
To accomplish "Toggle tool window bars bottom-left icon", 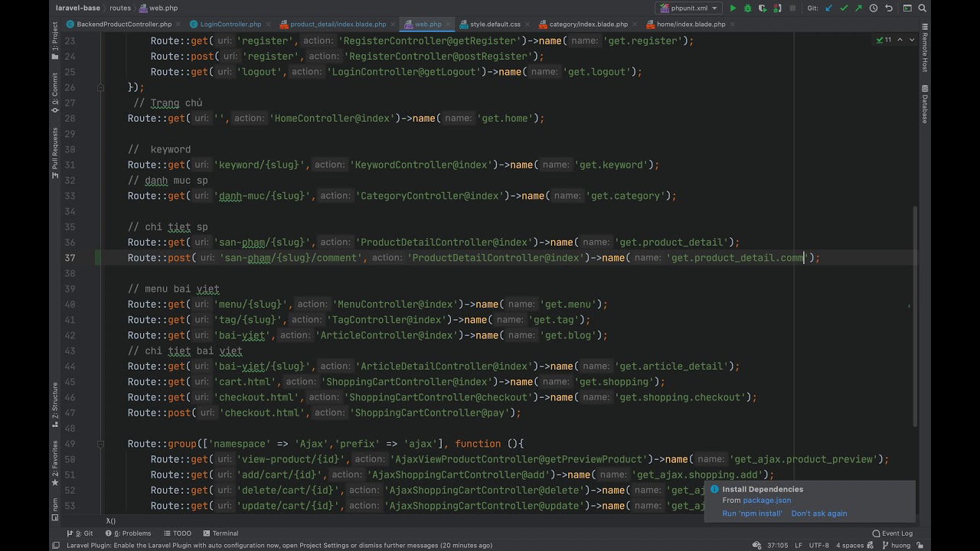I will click(55, 546).
